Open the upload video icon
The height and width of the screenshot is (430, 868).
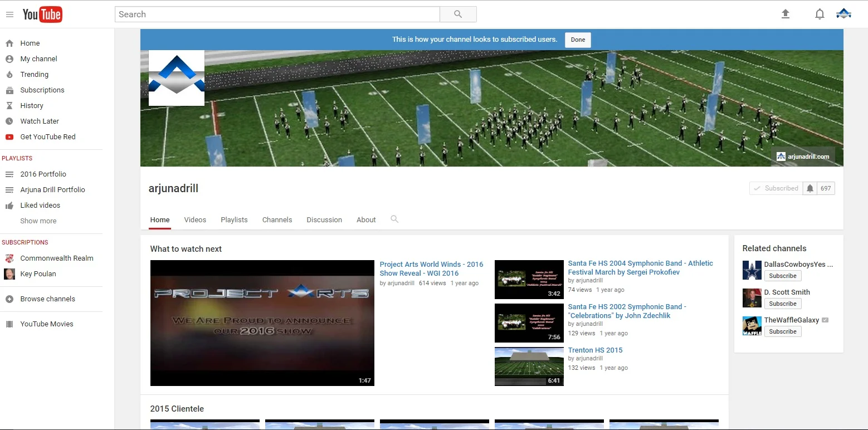786,14
